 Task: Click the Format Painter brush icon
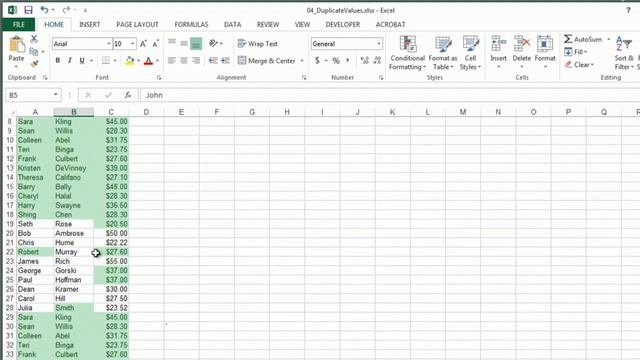34,64
